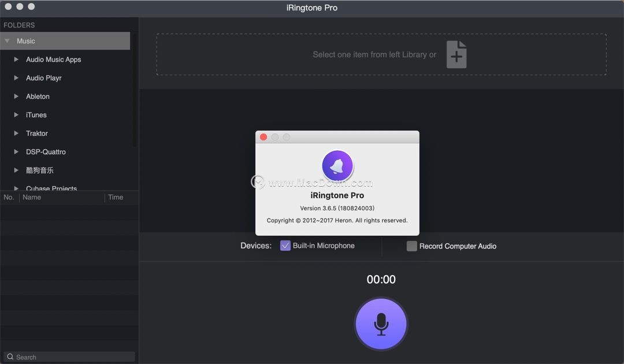Click the Devices: label
The width and height of the screenshot is (624, 364).
pyautogui.click(x=256, y=246)
